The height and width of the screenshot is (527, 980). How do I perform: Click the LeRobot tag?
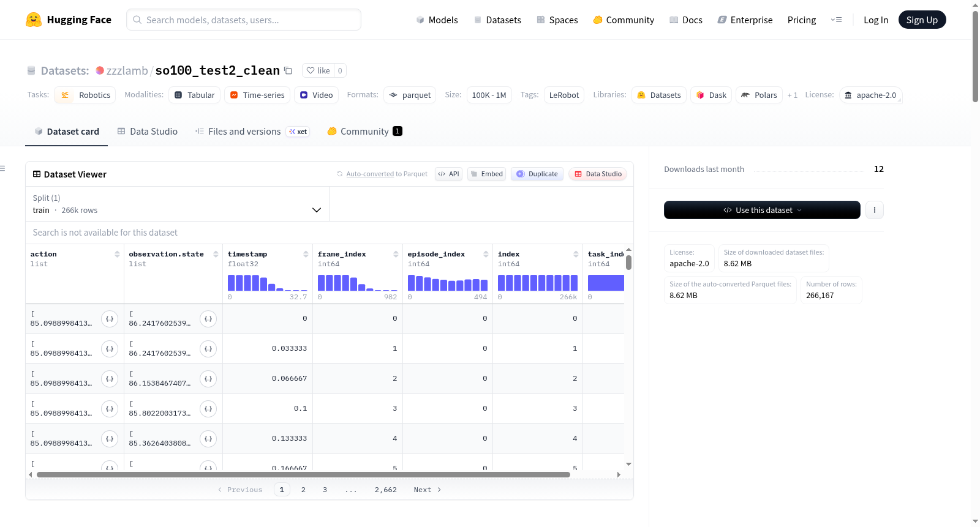(564, 95)
